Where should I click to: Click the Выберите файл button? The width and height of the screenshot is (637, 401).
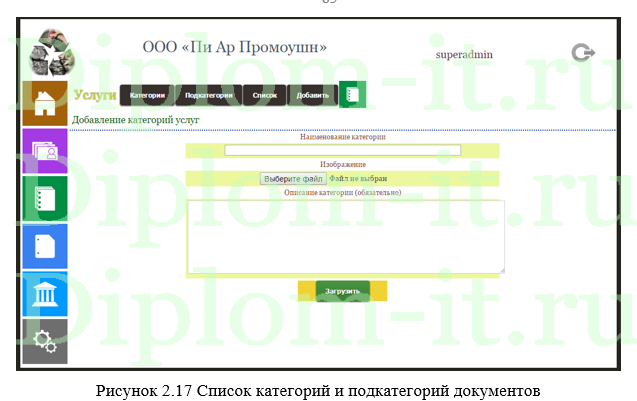tap(293, 179)
